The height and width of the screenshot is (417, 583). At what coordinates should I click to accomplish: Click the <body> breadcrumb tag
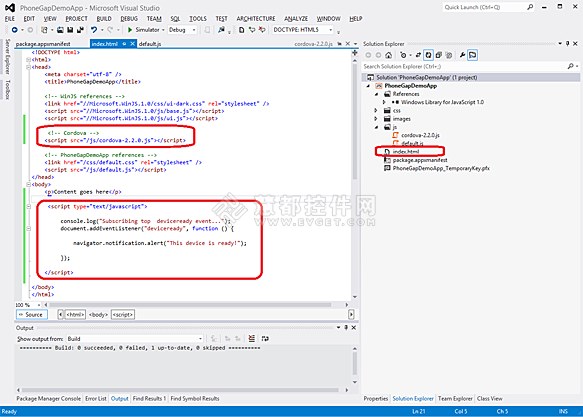[99, 315]
